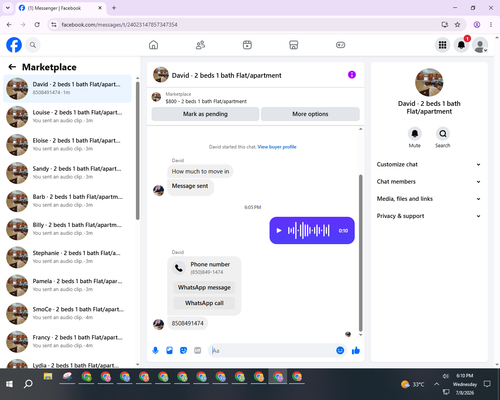Show hidden system tray icons chevron
Viewport: 500px width, 400px height.
point(436,384)
